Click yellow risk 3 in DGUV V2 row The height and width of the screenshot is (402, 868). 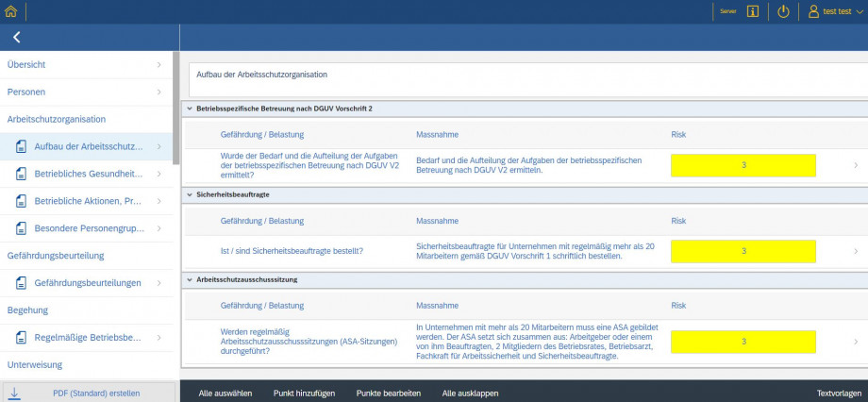[743, 165]
